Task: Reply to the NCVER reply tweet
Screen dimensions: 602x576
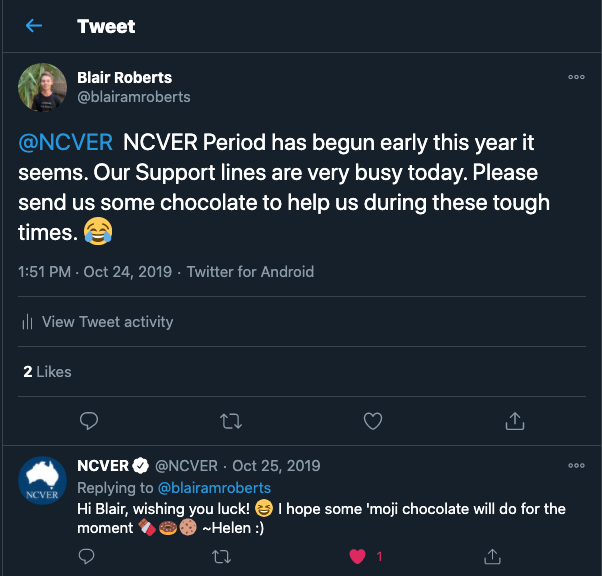Action: tap(88, 555)
